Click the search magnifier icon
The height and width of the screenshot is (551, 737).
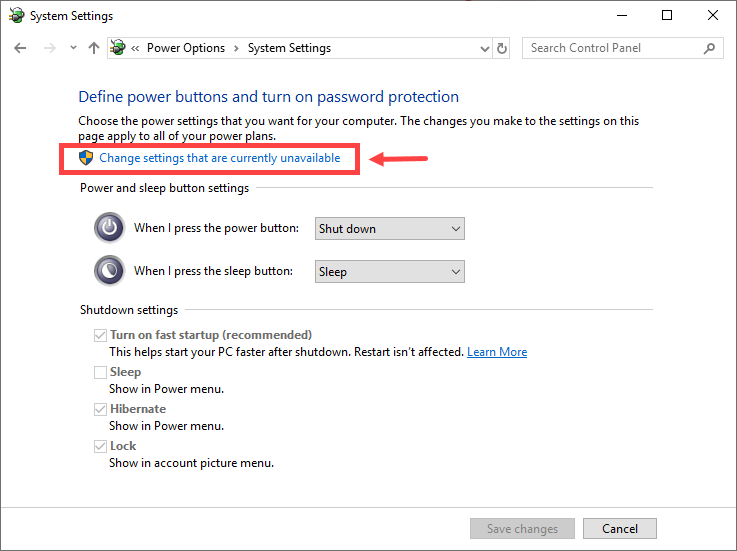709,48
